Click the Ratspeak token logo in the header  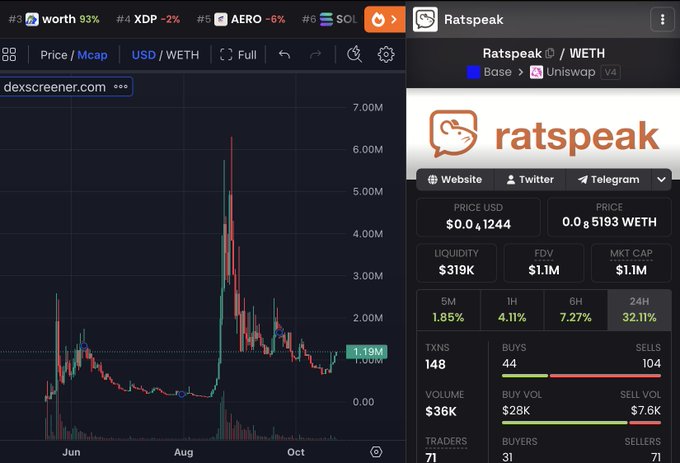coord(425,20)
